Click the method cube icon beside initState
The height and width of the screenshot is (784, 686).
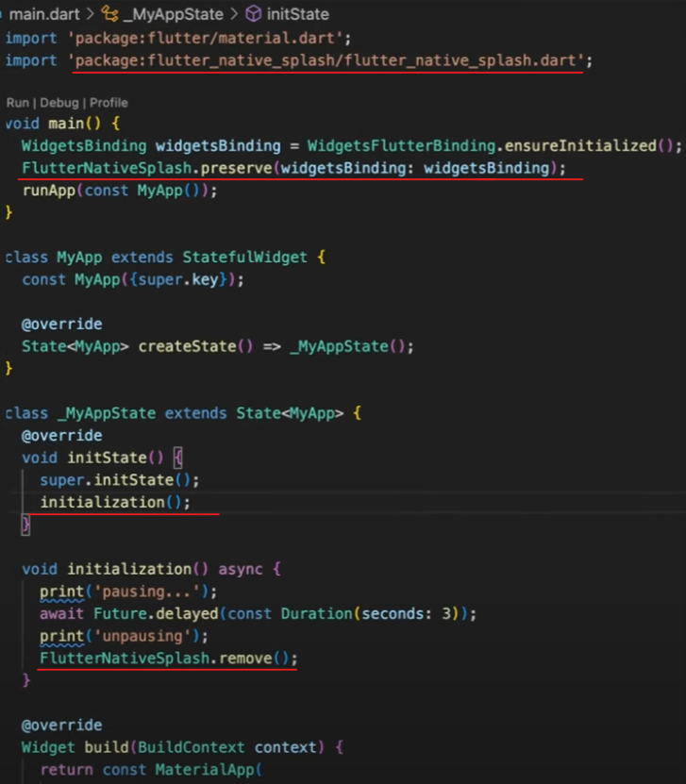[x=254, y=14]
